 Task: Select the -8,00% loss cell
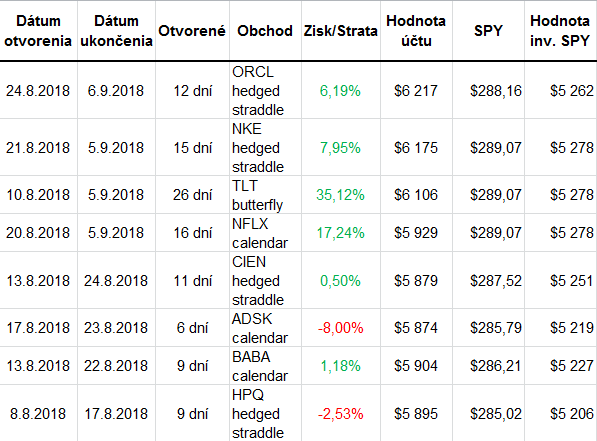click(341, 328)
